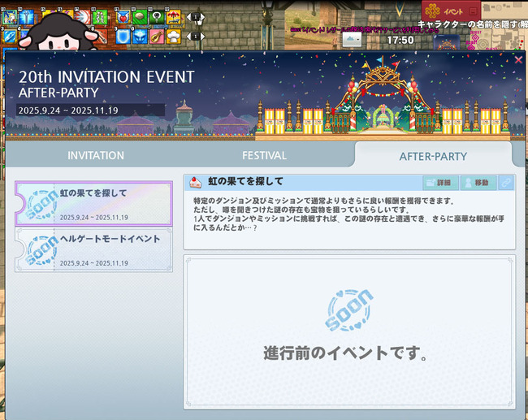Use the blue sword skill in the hotbar
Viewport: 528px width, 420px height.
point(26,17)
